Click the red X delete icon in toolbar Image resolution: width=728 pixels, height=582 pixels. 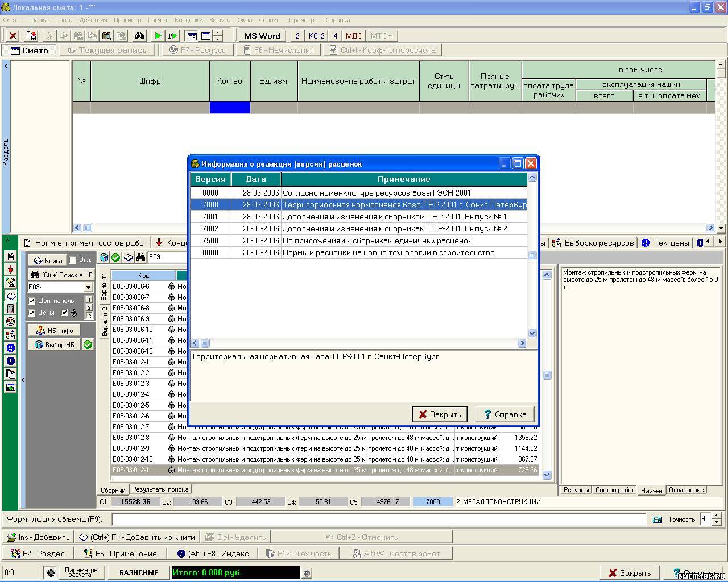[x=13, y=36]
